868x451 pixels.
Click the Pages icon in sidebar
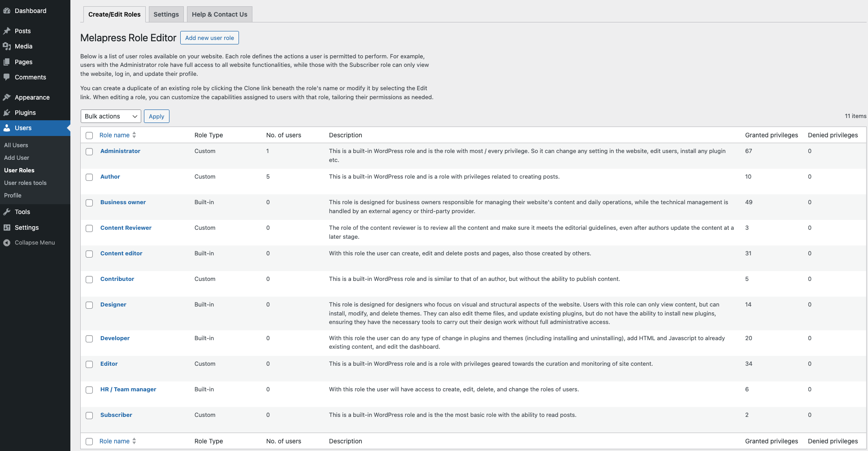coord(7,62)
